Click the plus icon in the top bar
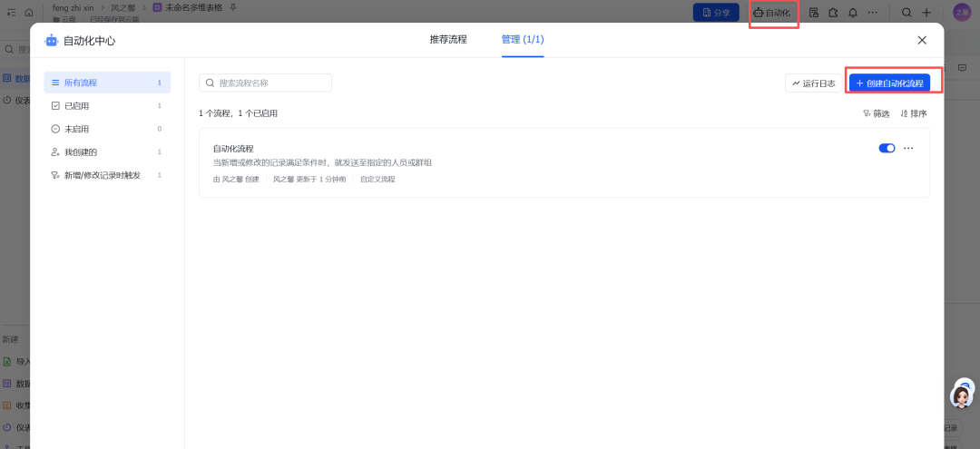Viewport: 980px width, 449px height. [926, 13]
